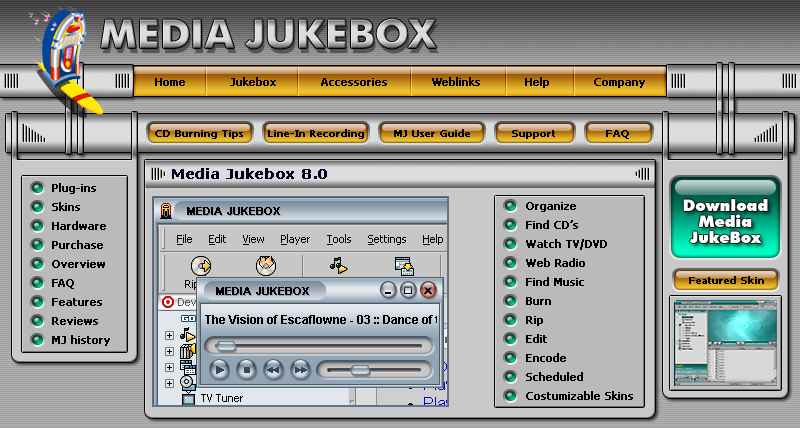
Task: Click the green bullet beside Plug-ins
Action: 37,188
